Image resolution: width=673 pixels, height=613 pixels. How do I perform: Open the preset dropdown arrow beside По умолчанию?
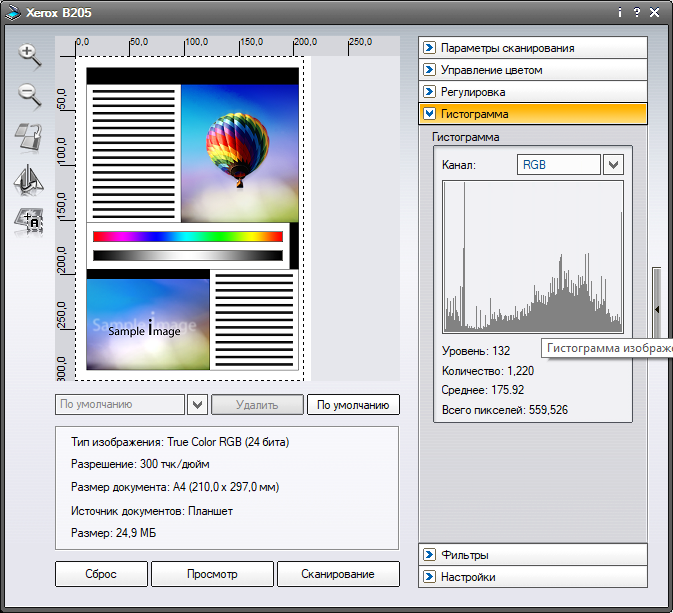pyautogui.click(x=197, y=405)
